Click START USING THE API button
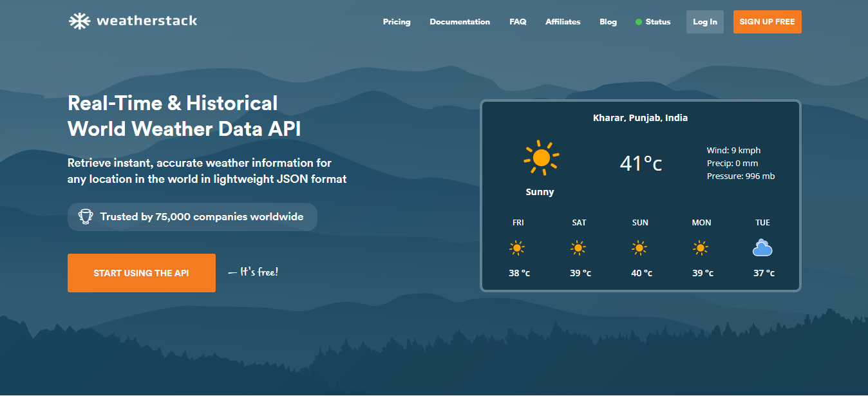Image resolution: width=868 pixels, height=396 pixels. [142, 273]
